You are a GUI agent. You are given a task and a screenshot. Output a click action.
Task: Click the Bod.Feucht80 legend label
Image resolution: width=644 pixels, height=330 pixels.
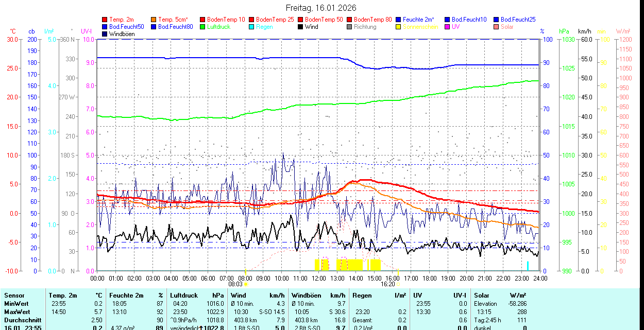pos(175,27)
